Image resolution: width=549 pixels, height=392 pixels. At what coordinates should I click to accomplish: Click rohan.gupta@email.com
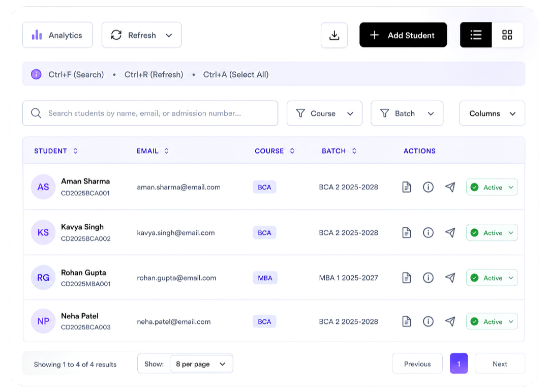point(176,278)
